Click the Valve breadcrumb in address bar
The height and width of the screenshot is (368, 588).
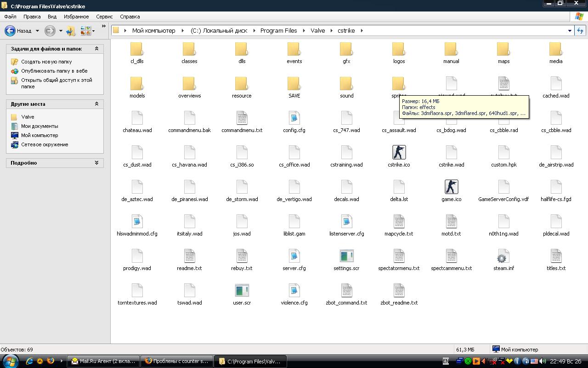coord(317,31)
